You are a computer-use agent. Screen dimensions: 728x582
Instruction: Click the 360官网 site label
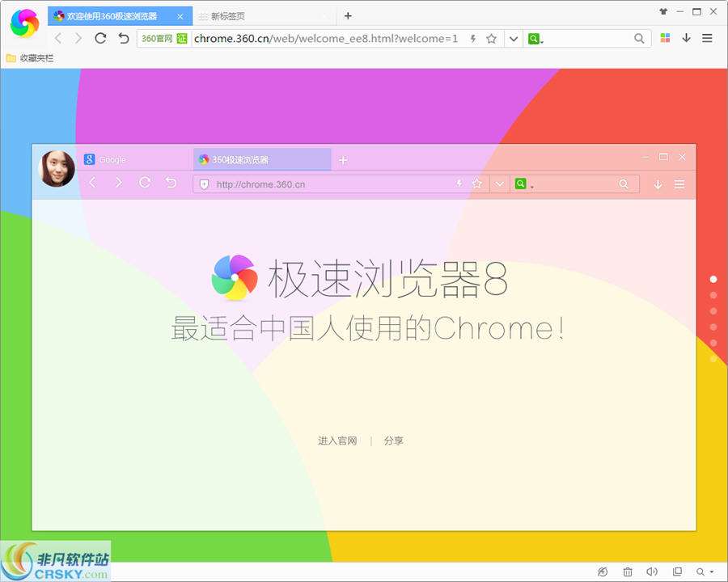pyautogui.click(x=157, y=39)
